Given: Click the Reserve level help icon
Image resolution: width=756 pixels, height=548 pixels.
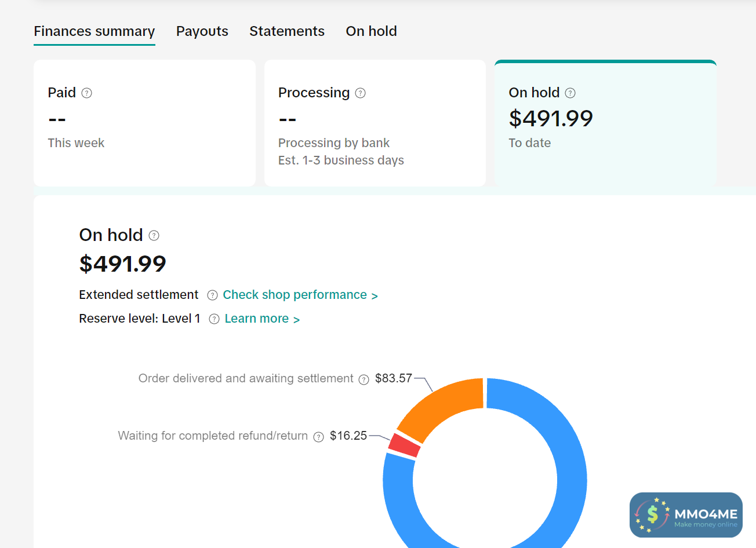Looking at the screenshot, I should tap(214, 319).
